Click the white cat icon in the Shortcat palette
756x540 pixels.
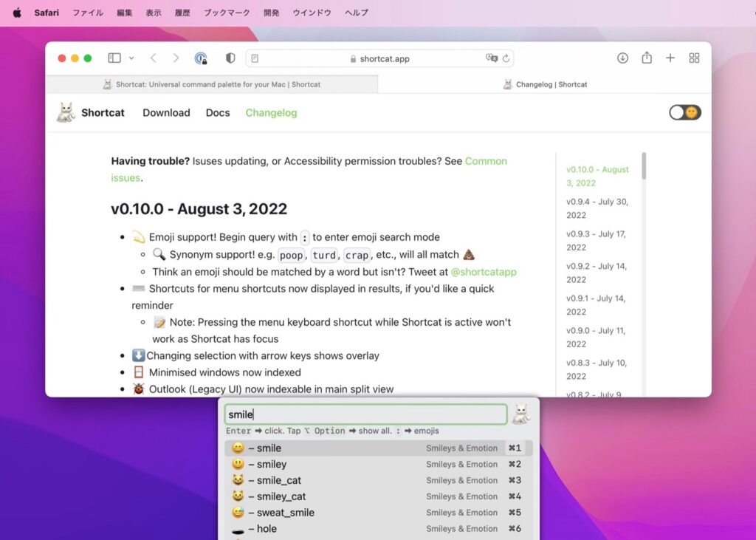coord(521,414)
